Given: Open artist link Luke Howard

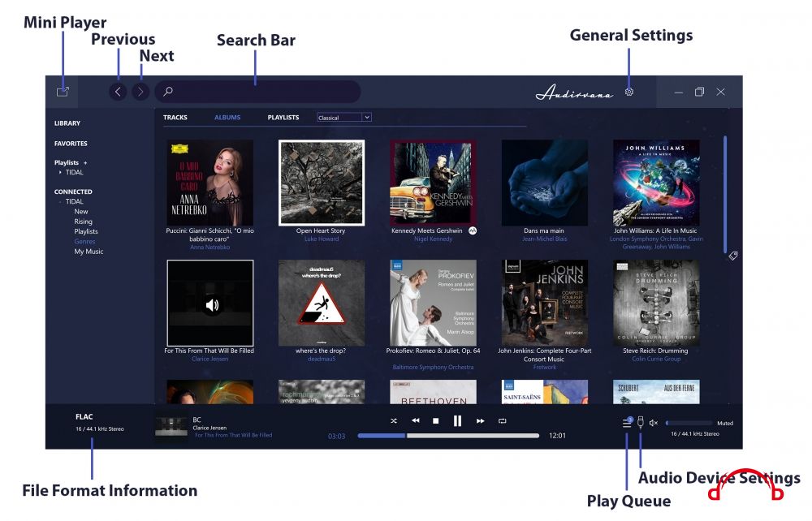Looking at the screenshot, I should [x=322, y=239].
